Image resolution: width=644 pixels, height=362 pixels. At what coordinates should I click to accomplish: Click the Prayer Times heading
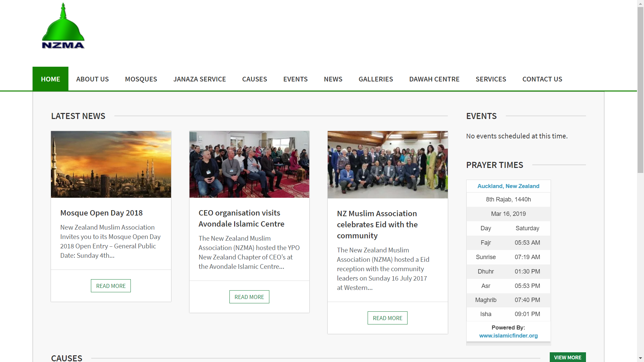tap(494, 165)
